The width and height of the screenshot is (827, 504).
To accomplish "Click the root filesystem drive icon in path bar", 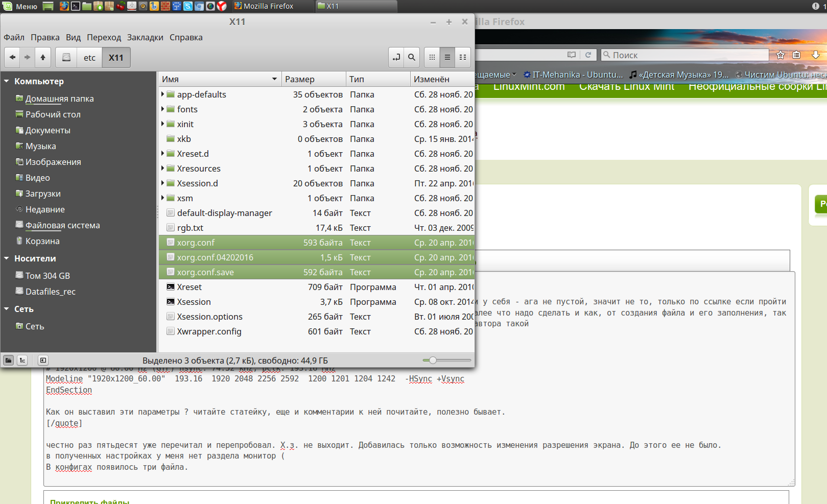I will click(66, 58).
